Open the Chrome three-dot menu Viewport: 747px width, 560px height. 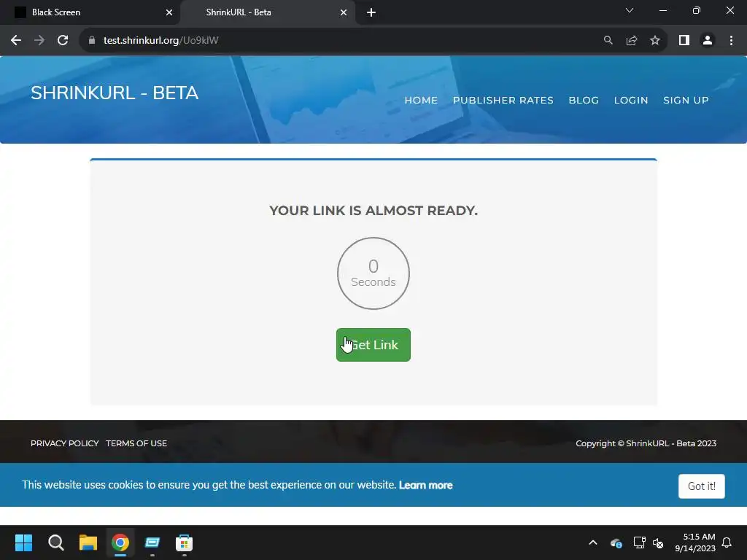pyautogui.click(x=731, y=41)
